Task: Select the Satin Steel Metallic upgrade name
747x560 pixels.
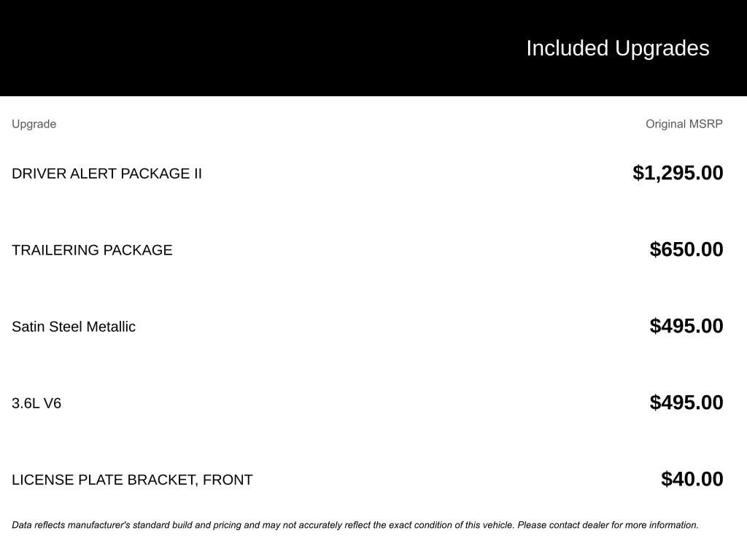Action: point(74,327)
